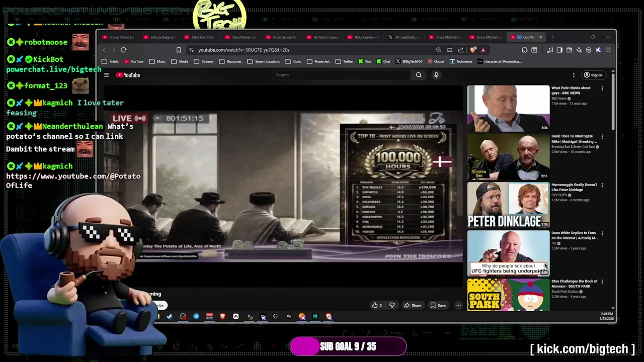Open the @BigTech404 bookmark
The image size is (644, 362).
(x=409, y=61)
